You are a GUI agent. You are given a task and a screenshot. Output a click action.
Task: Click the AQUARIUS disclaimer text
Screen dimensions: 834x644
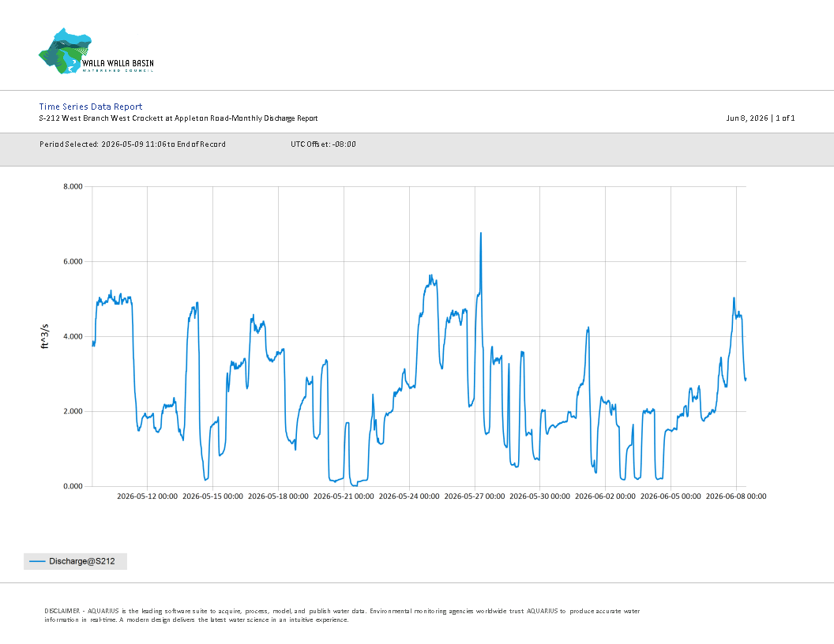pyautogui.click(x=342, y=616)
